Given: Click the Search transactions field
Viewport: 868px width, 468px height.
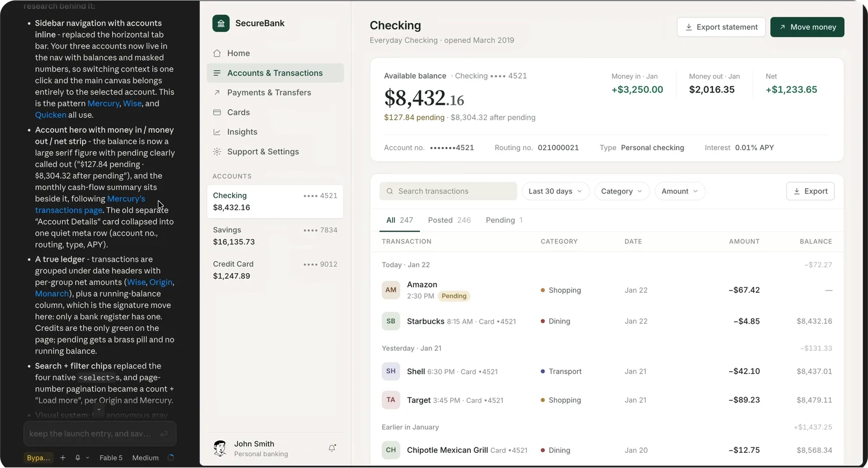Looking at the screenshot, I should (x=448, y=191).
